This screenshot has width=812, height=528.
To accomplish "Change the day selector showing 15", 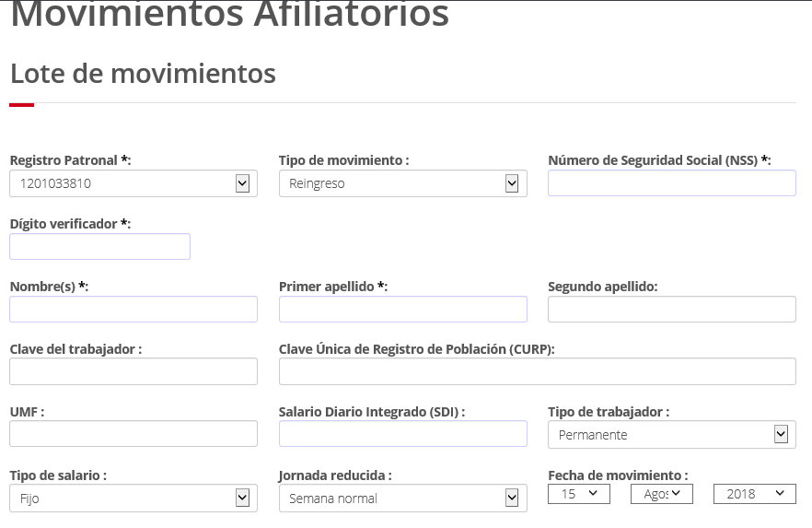I will (x=579, y=494).
